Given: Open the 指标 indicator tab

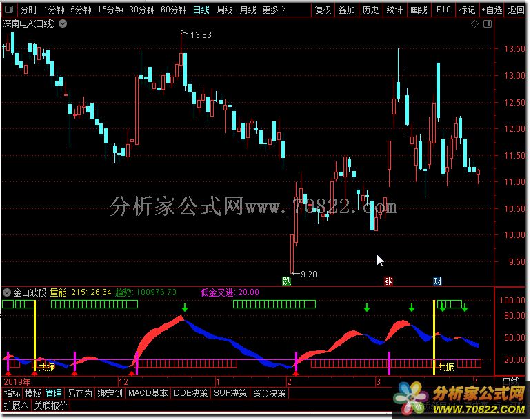Looking at the screenshot, I should 12,393.
